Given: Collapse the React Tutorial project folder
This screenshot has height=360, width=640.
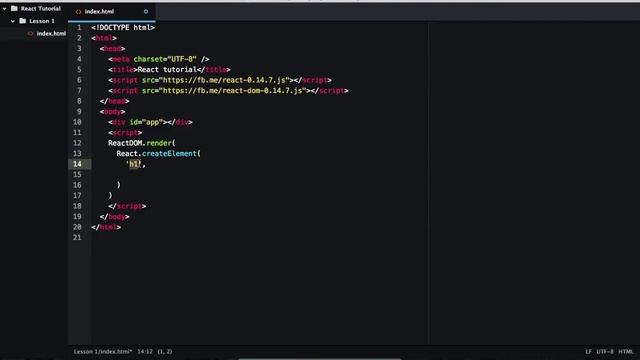Looking at the screenshot, I should (x=4, y=8).
